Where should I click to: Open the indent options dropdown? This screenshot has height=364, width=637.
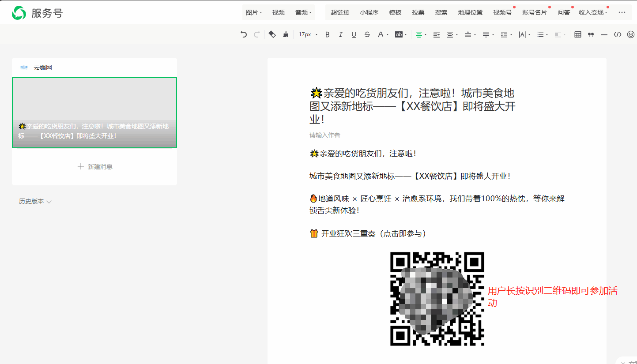[x=452, y=34]
